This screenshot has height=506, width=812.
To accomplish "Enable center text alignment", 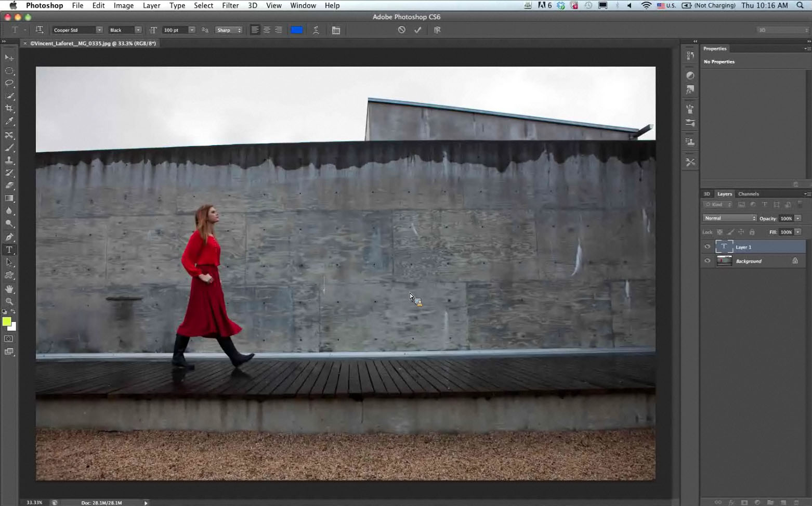I will pos(267,30).
